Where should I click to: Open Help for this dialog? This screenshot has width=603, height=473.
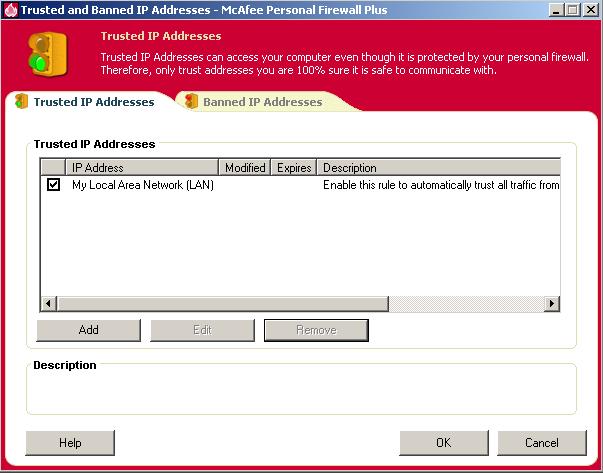click(x=70, y=443)
